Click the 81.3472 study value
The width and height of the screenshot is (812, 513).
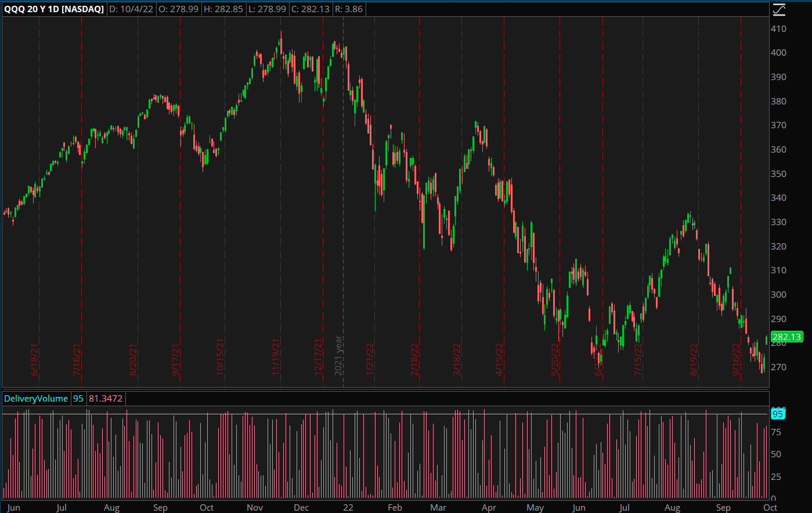pyautogui.click(x=106, y=399)
